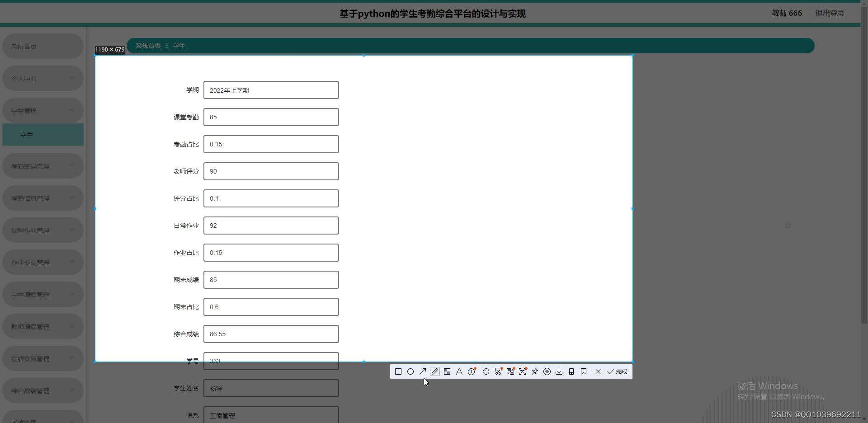Image resolution: width=868 pixels, height=423 pixels.
Task: Expand 作业提交管理 menu
Action: point(43,262)
